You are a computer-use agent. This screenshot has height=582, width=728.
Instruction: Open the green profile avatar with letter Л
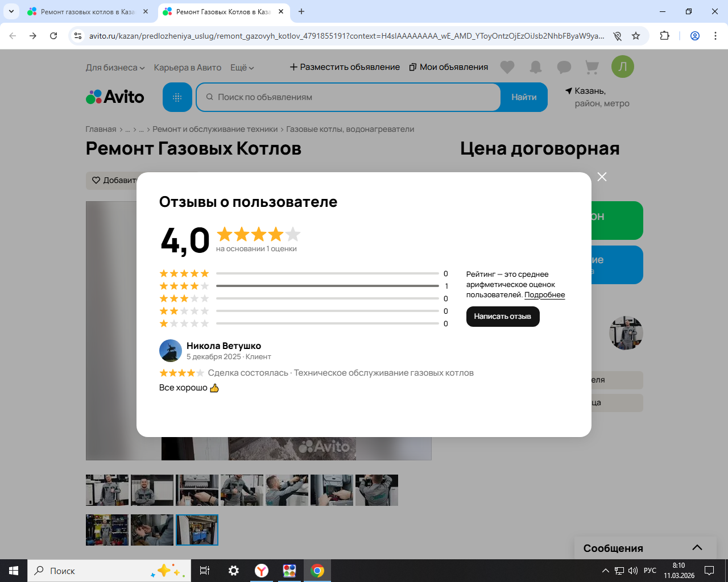point(623,66)
